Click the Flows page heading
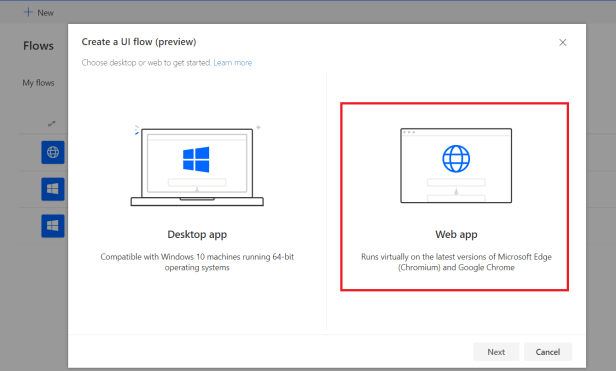The image size is (616, 371). tap(38, 46)
